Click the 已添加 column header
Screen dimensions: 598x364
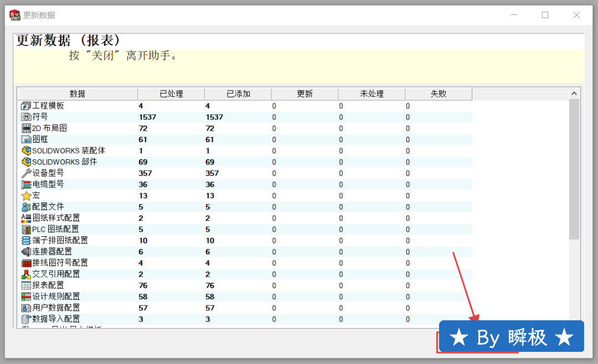point(238,93)
